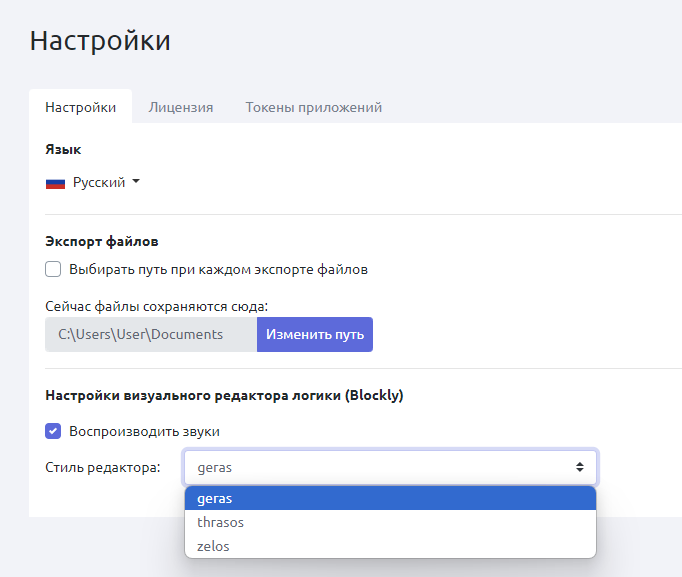Open the language caret next to Русский
This screenshot has height=577, width=682.
136,182
